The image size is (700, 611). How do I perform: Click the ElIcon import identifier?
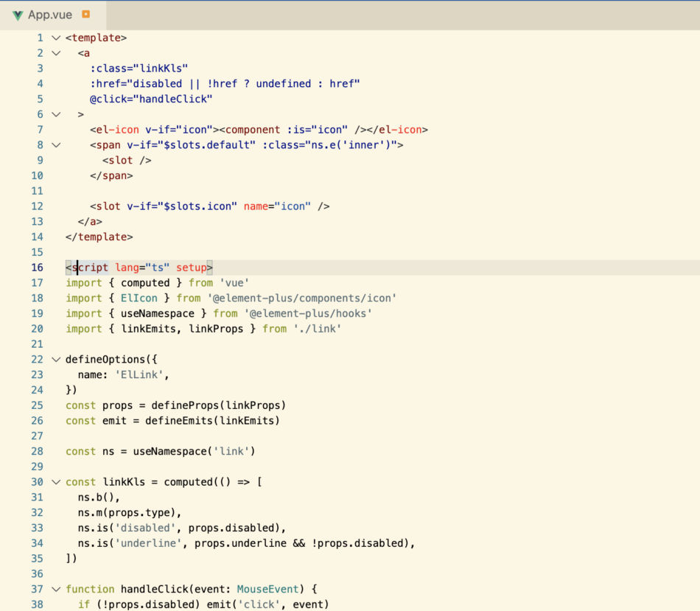[139, 298]
